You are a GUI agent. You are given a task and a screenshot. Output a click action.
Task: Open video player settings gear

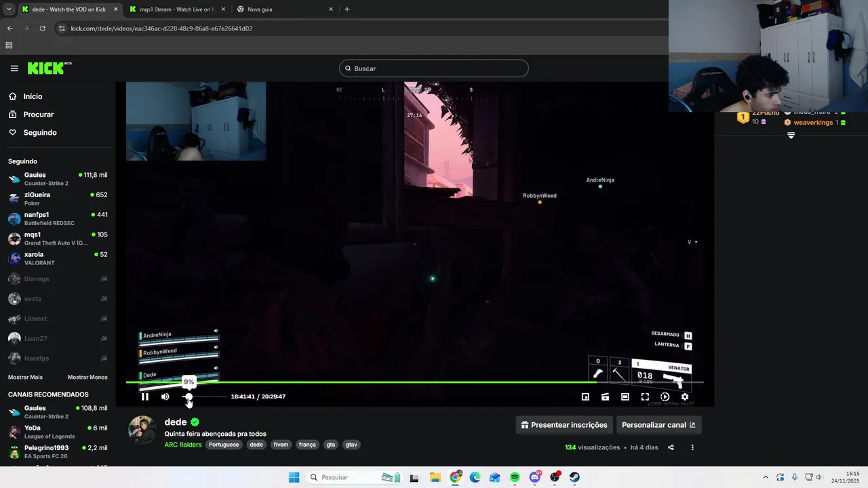(685, 396)
